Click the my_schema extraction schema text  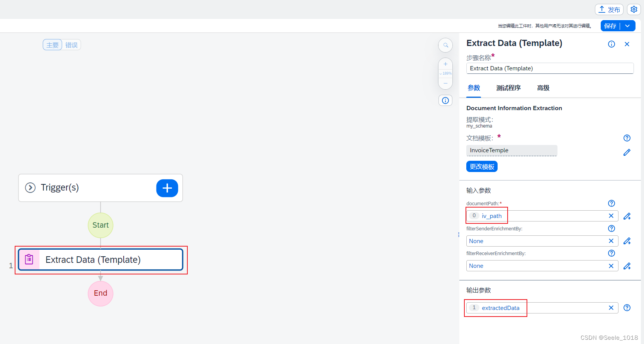point(479,126)
